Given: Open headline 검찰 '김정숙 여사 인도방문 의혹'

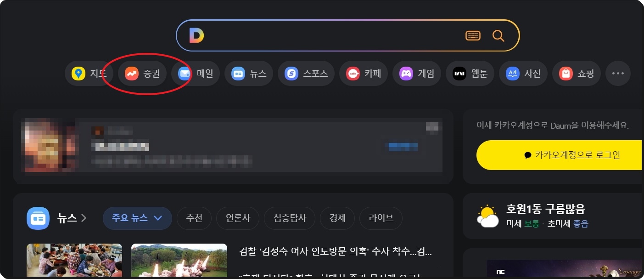Looking at the screenshot, I should tap(336, 252).
